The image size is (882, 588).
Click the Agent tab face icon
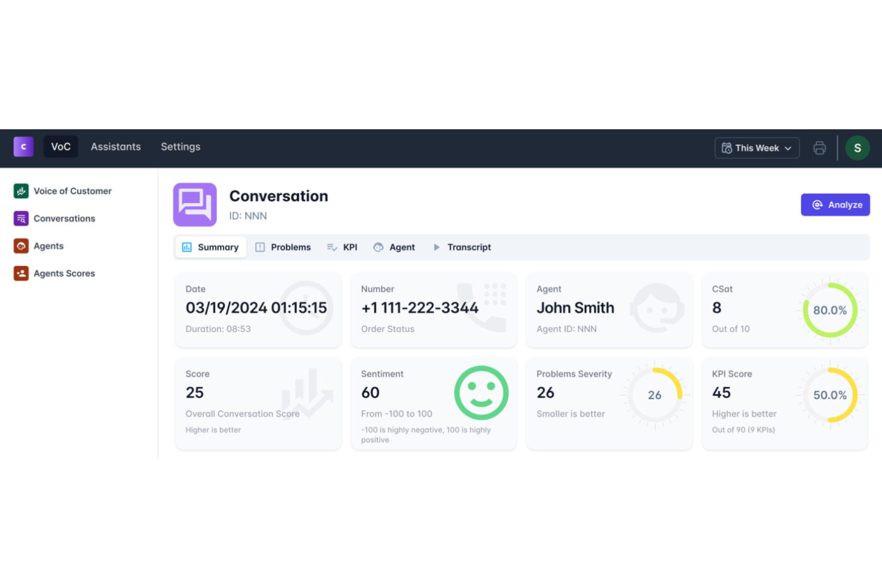[x=378, y=247]
